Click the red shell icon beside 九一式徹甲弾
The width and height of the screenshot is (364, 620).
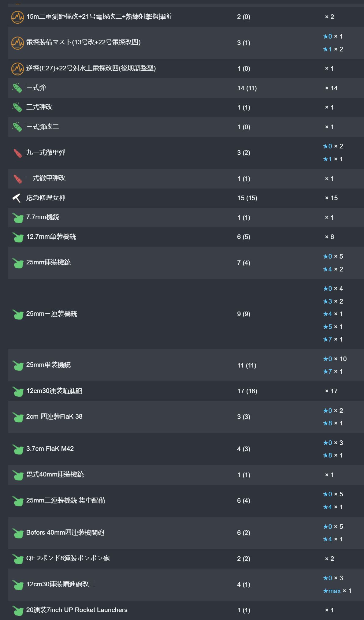click(x=17, y=153)
